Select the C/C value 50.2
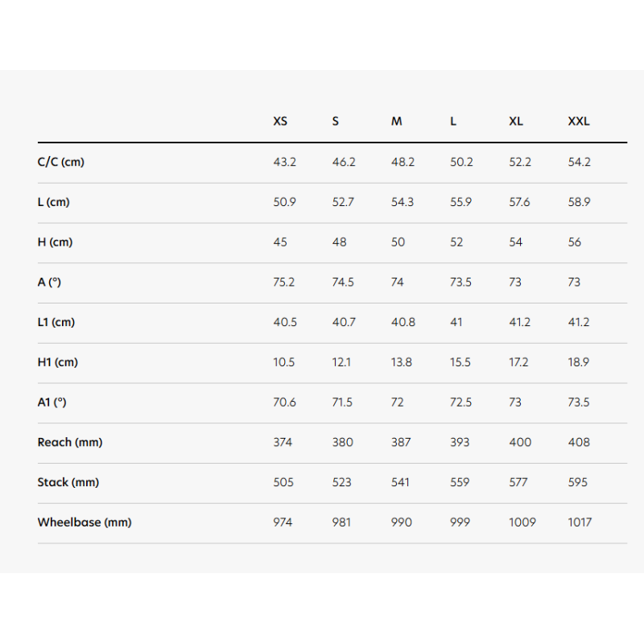The image size is (644, 644). (x=461, y=162)
